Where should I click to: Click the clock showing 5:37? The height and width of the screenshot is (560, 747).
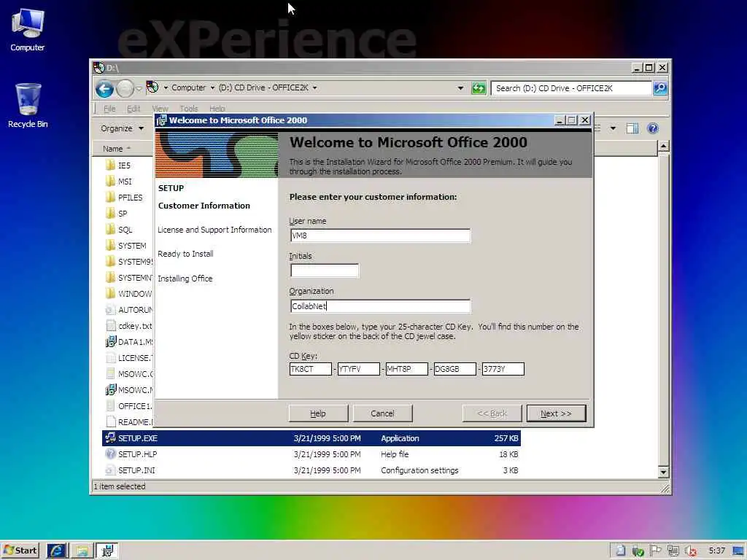coord(716,551)
